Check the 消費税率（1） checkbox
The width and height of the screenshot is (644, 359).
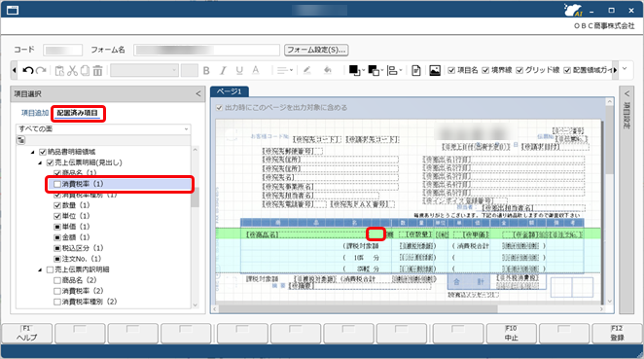(x=57, y=184)
